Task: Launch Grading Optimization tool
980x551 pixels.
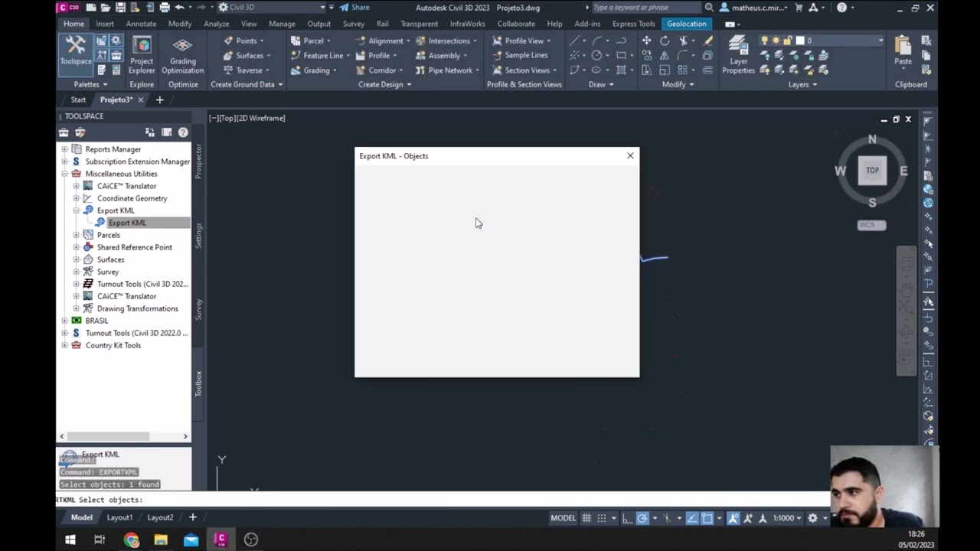Action: (182, 55)
